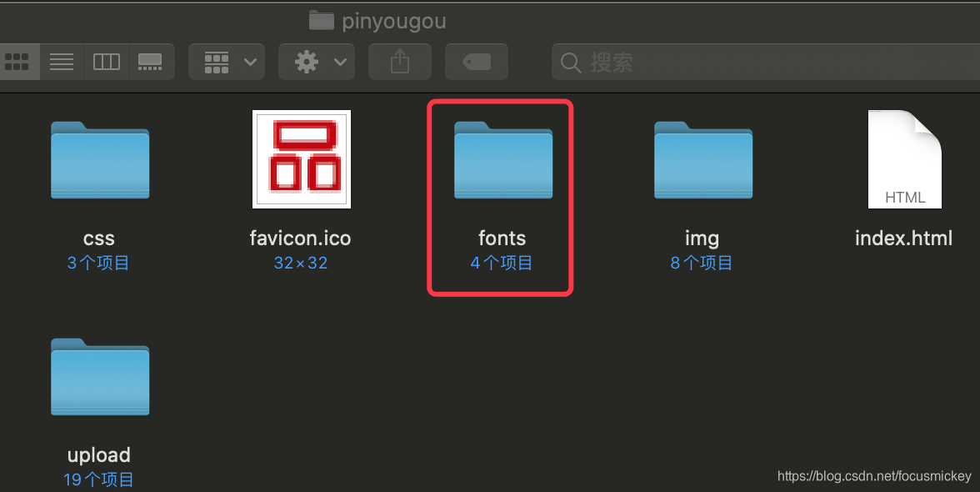
Task: Click the Share toolbar button
Action: (400, 61)
